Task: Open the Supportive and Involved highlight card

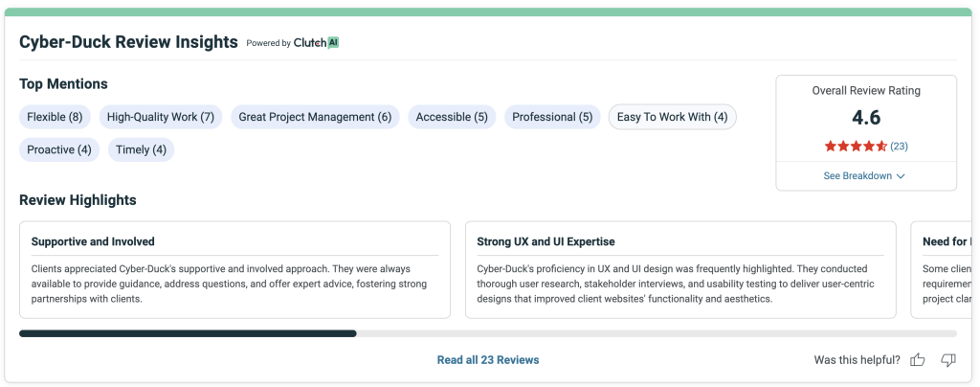Action: pos(234,270)
